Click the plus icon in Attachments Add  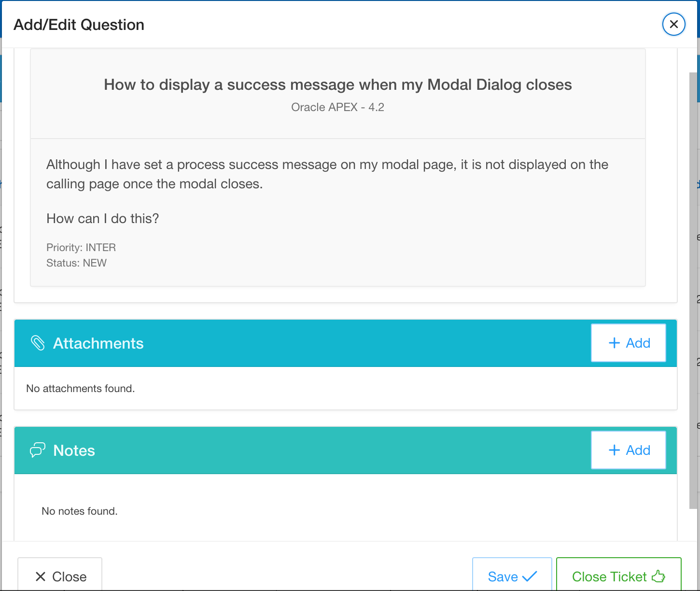tap(614, 343)
